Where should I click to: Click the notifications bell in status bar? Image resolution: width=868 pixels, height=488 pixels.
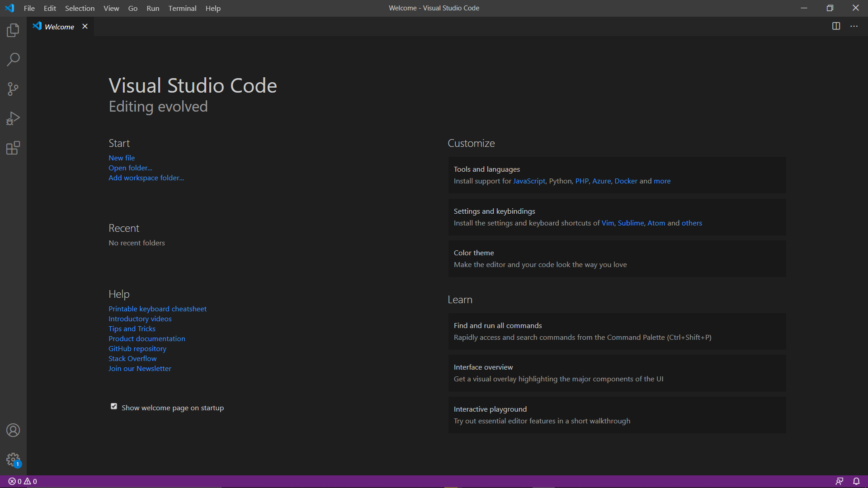(x=856, y=481)
